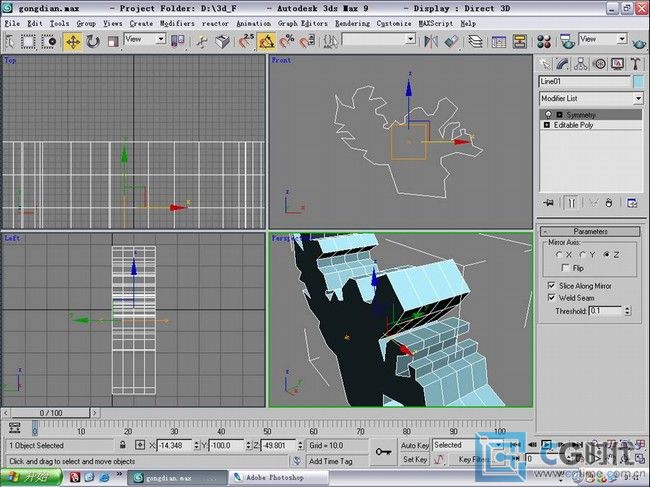Image resolution: width=650 pixels, height=487 pixels.
Task: Open the reference coordinate system View dropdown
Action: pyautogui.click(x=145, y=39)
